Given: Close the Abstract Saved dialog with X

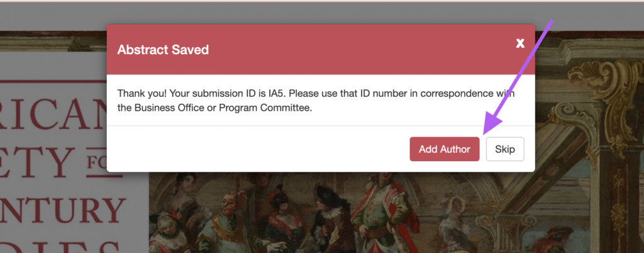Looking at the screenshot, I should tap(520, 43).
